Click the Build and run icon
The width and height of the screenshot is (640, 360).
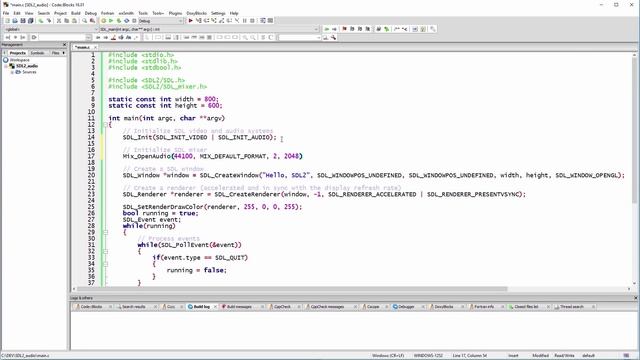(x=119, y=20)
